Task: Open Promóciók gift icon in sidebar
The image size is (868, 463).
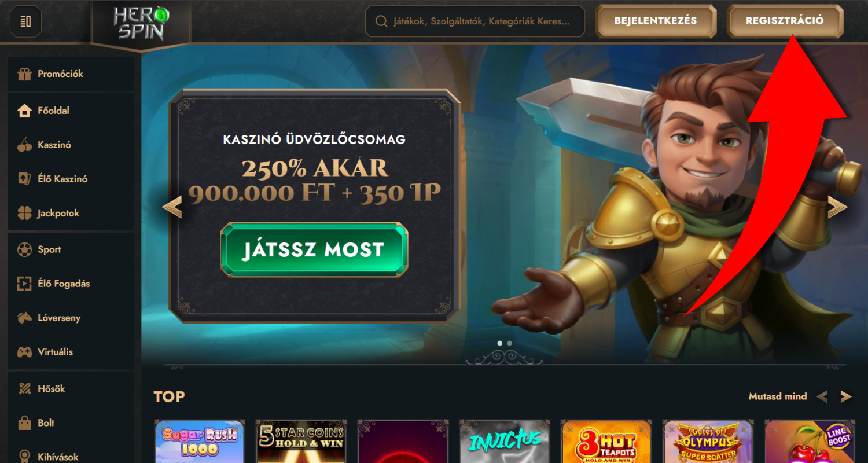Action: click(x=24, y=74)
